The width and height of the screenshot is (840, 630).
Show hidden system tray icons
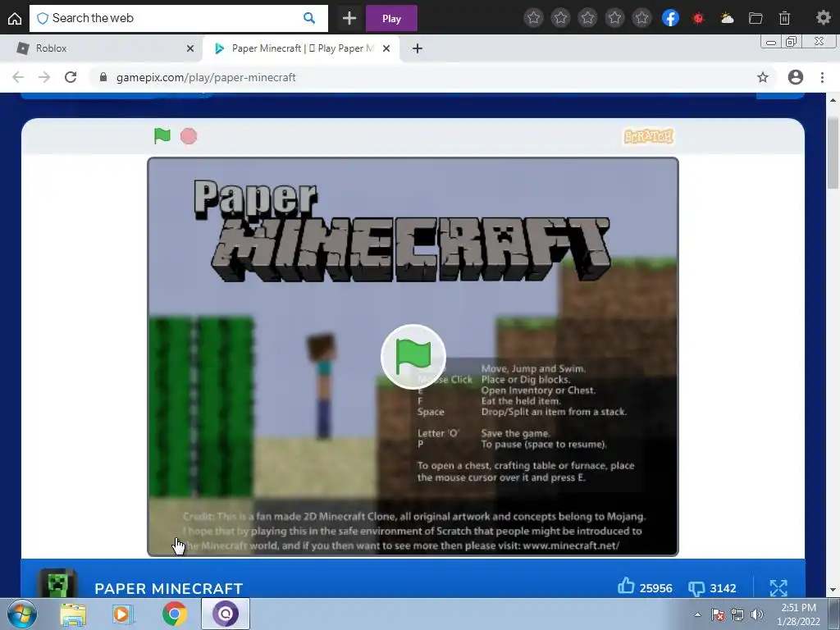click(x=697, y=614)
